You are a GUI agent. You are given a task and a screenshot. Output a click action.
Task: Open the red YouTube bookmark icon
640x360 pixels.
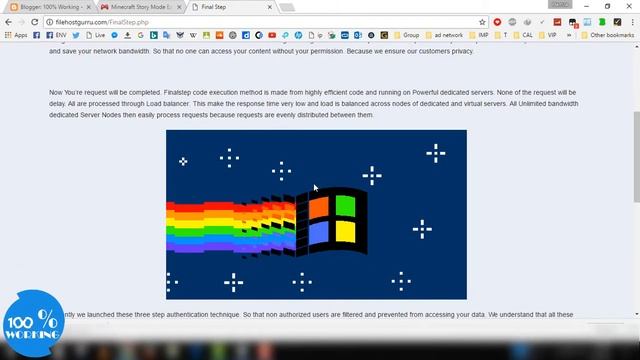272,36
